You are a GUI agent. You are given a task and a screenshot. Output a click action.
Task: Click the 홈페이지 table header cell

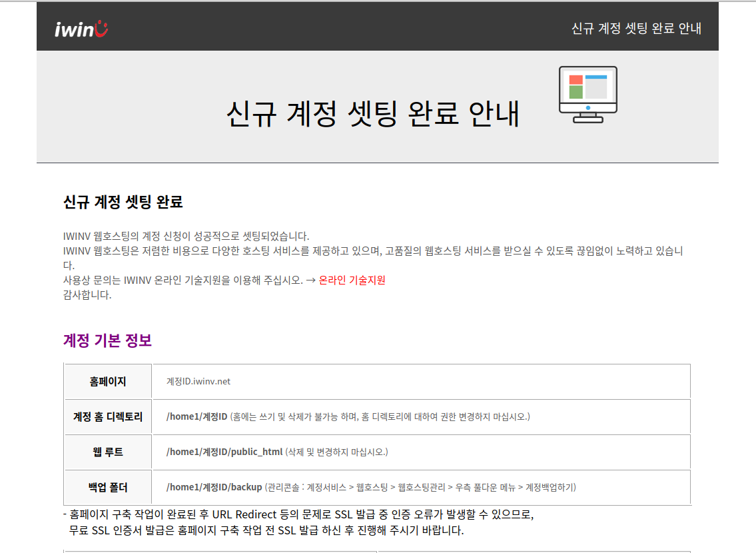tap(108, 381)
